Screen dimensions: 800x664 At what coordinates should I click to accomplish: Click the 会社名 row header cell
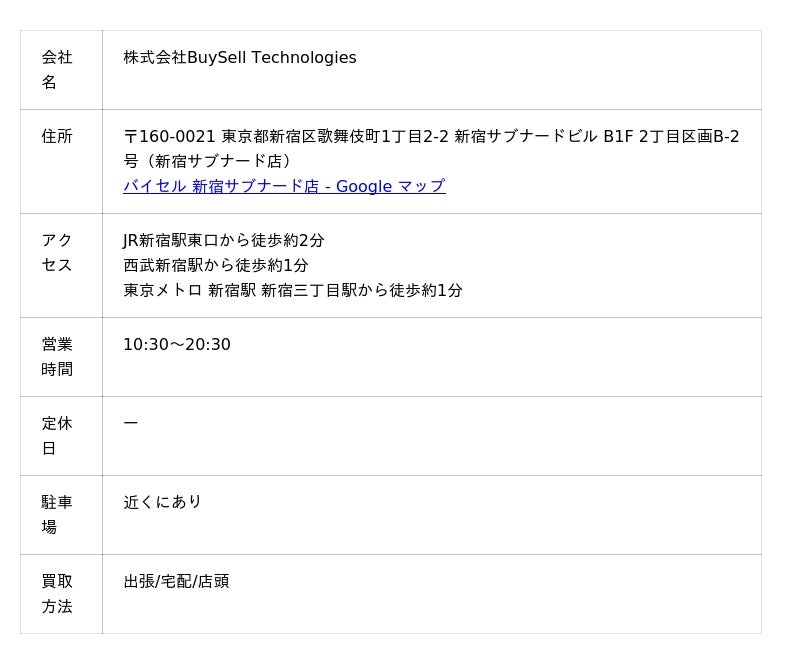[x=61, y=70]
